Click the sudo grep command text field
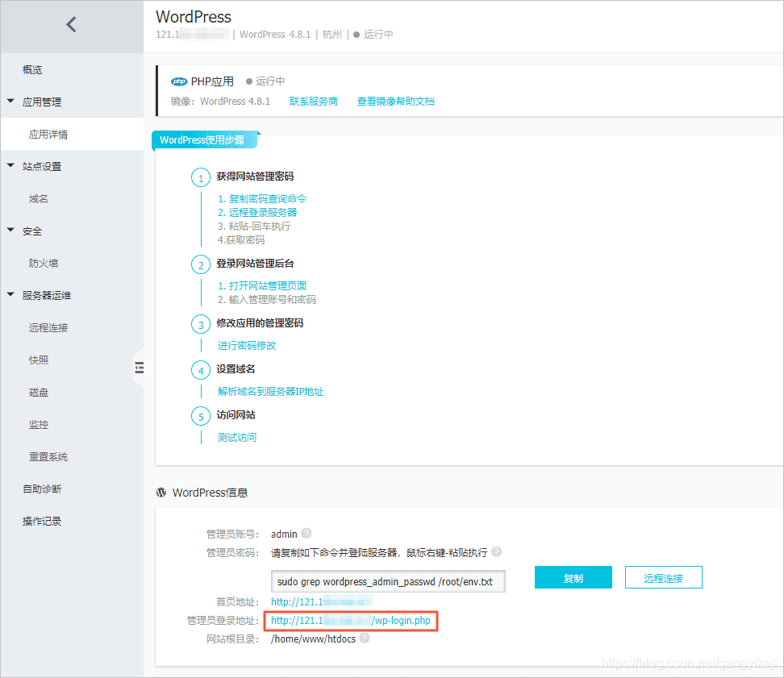This screenshot has width=784, height=678. [x=388, y=581]
